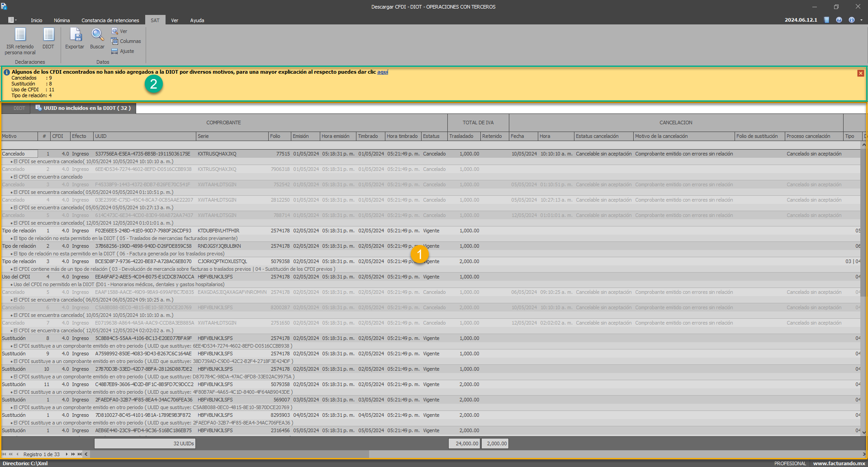The width and height of the screenshot is (868, 467).
Task: Click the information icon in title area
Action: (852, 20)
